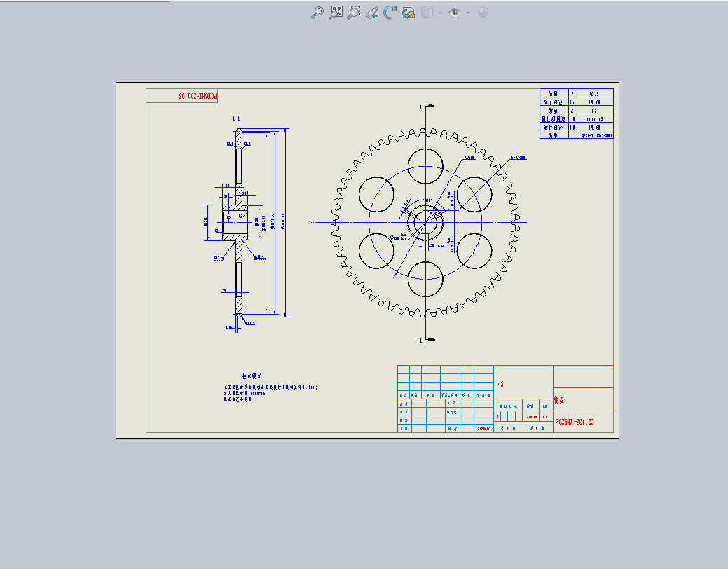The image size is (728, 569).
Task: Click the greyed sphere appearance icon
Action: pyautogui.click(x=483, y=12)
